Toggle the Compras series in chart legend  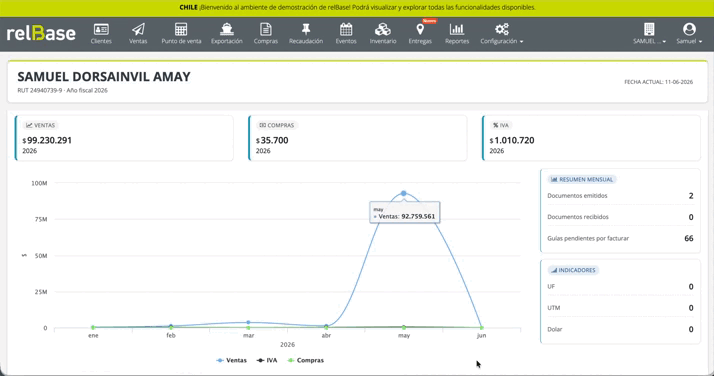click(x=306, y=360)
